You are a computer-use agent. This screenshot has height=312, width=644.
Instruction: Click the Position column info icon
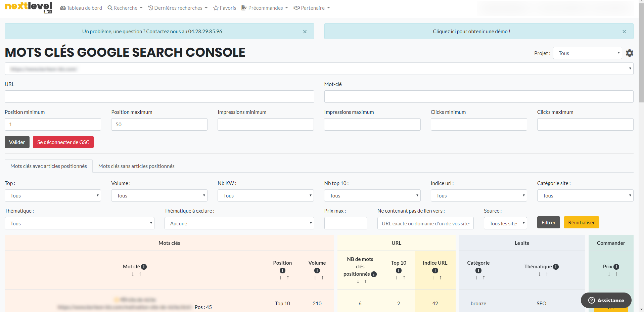(x=282, y=270)
